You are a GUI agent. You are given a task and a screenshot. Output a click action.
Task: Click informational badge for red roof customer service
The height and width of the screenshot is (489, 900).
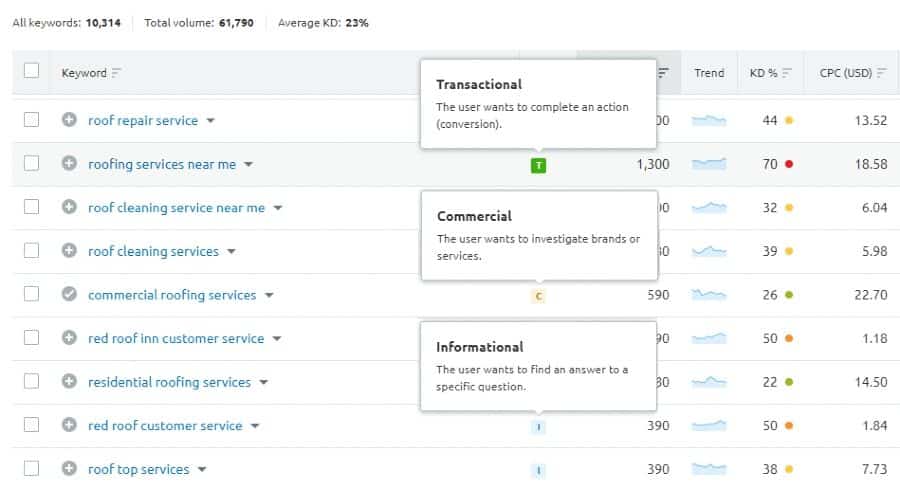pyautogui.click(x=538, y=427)
